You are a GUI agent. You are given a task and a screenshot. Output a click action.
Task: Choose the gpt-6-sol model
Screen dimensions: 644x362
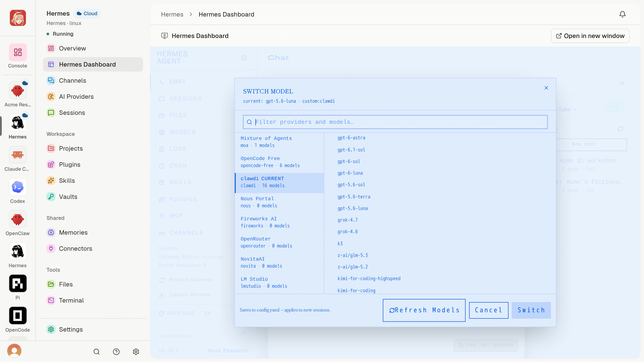(349, 162)
